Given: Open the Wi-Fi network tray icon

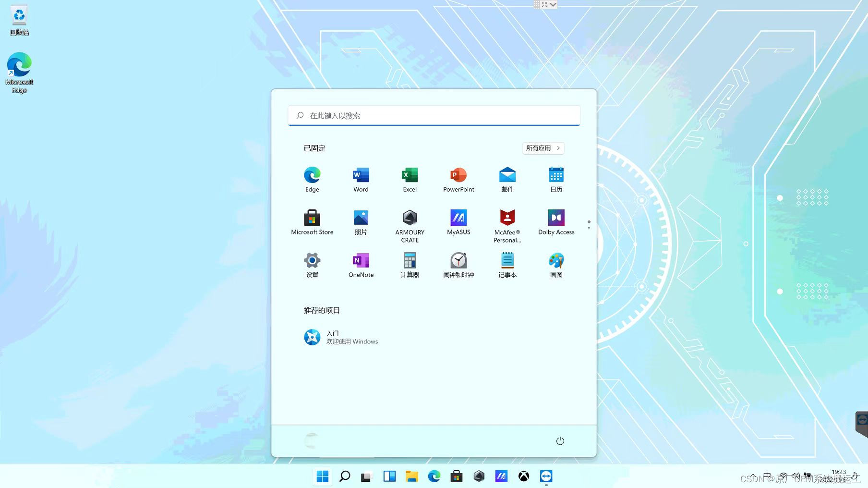Looking at the screenshot, I should click(x=783, y=476).
